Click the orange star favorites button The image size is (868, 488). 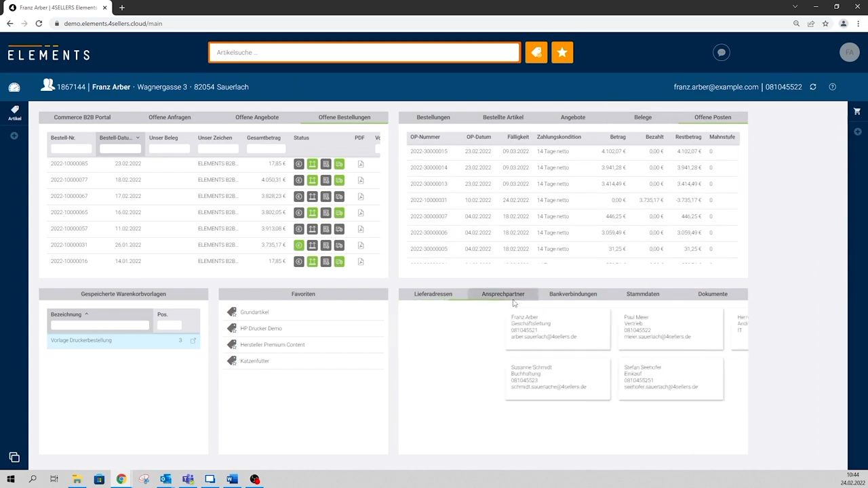[562, 52]
